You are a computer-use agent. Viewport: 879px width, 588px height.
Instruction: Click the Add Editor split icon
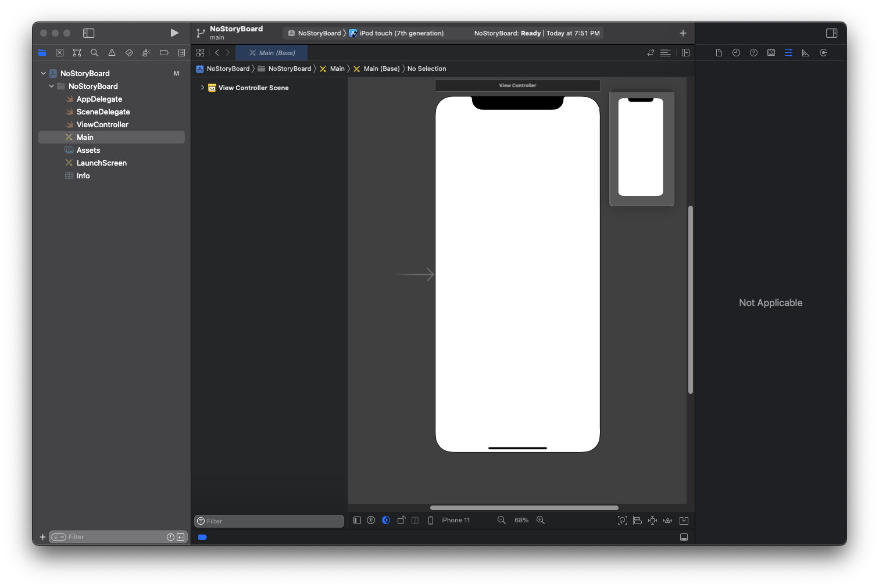(685, 53)
